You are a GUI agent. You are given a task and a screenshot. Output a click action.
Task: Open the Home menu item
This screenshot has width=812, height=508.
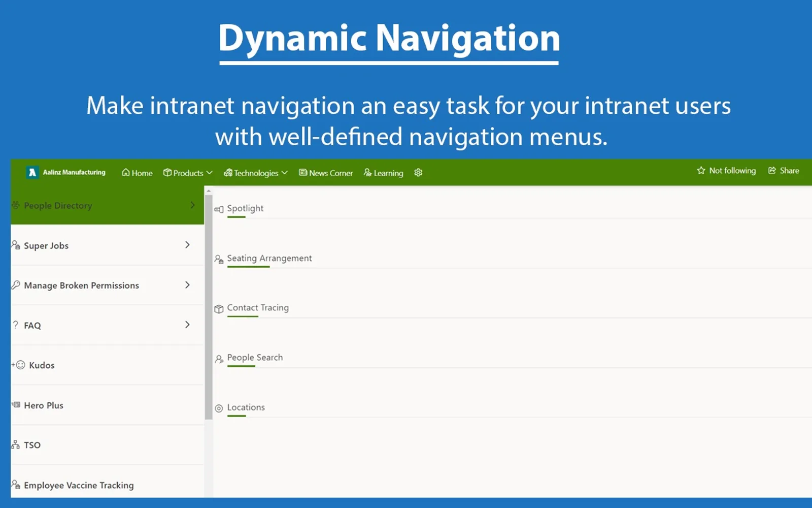(x=137, y=173)
